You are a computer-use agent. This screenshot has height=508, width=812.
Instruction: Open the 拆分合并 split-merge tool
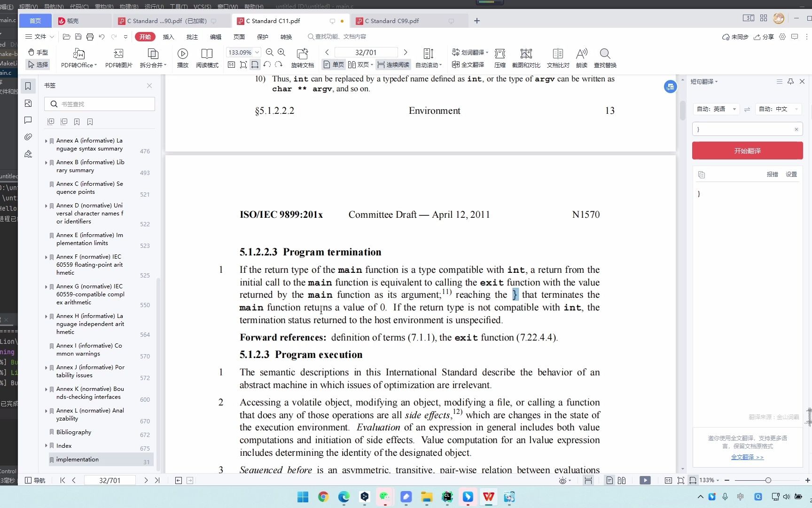click(153, 58)
